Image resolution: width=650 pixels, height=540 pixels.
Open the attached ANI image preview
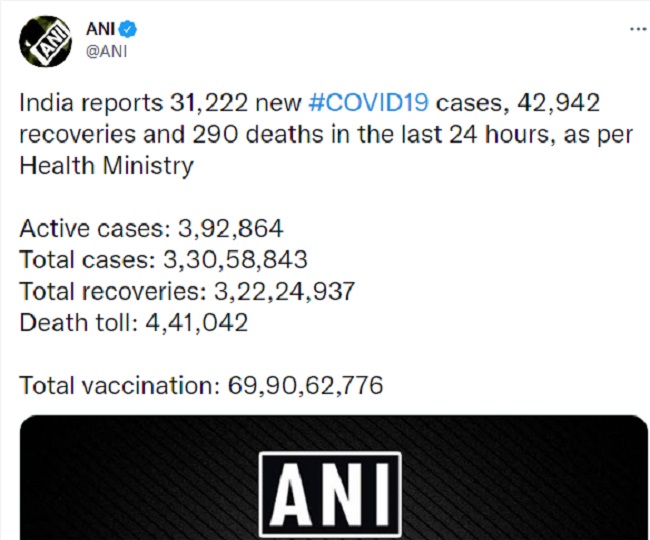334,477
